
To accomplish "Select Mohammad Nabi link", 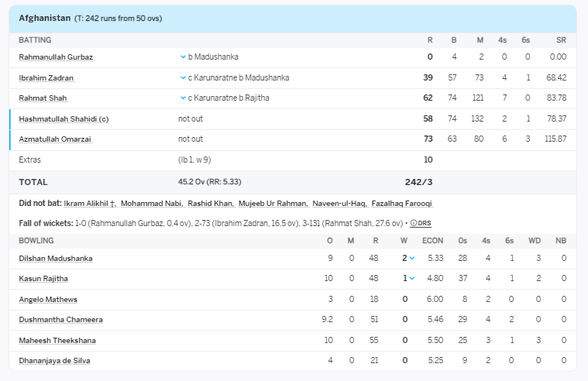I will pyautogui.click(x=152, y=204).
